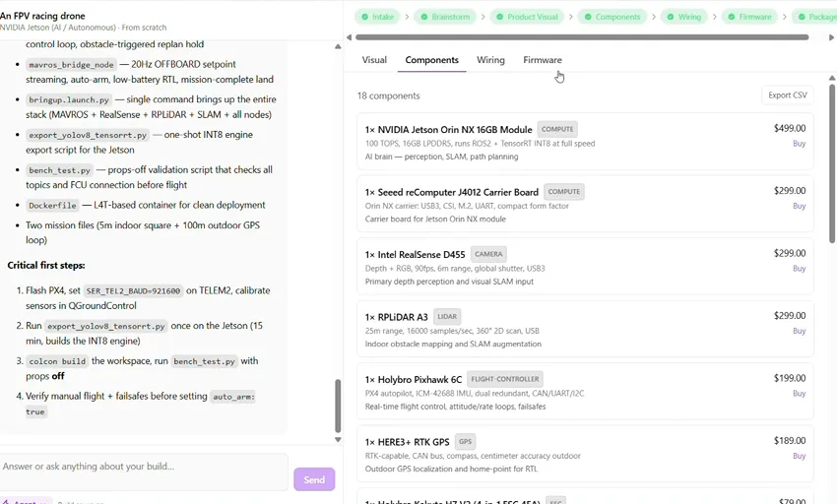Image resolution: width=837 pixels, height=504 pixels.
Task: Click Buy link for HERE3+ RTK GPS
Action: pyautogui.click(x=800, y=456)
